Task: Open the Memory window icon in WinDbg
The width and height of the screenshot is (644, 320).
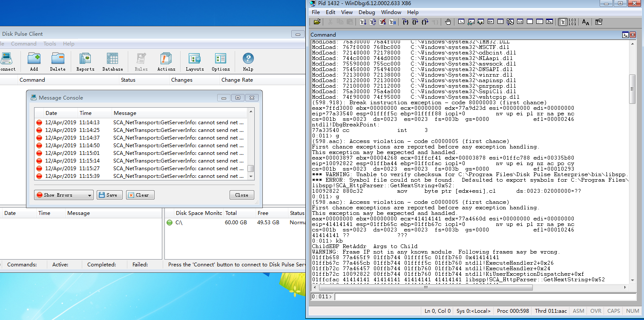Action: (x=500, y=22)
